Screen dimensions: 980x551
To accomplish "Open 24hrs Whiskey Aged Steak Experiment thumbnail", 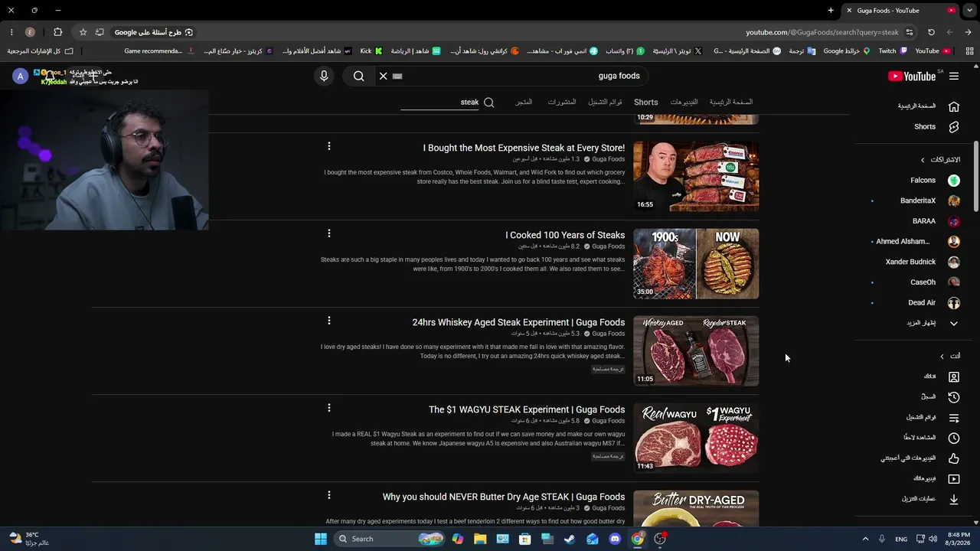I will click(x=696, y=350).
